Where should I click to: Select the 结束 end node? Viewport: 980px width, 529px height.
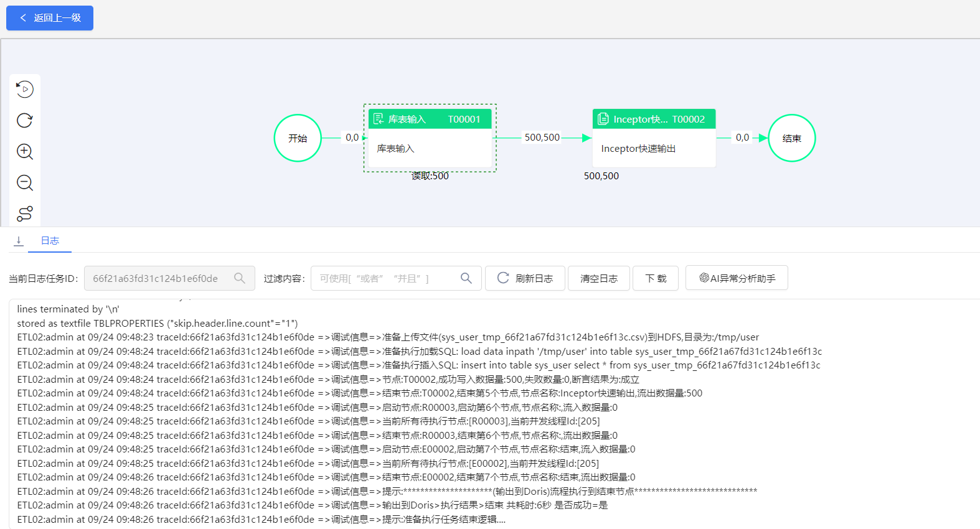click(x=792, y=138)
